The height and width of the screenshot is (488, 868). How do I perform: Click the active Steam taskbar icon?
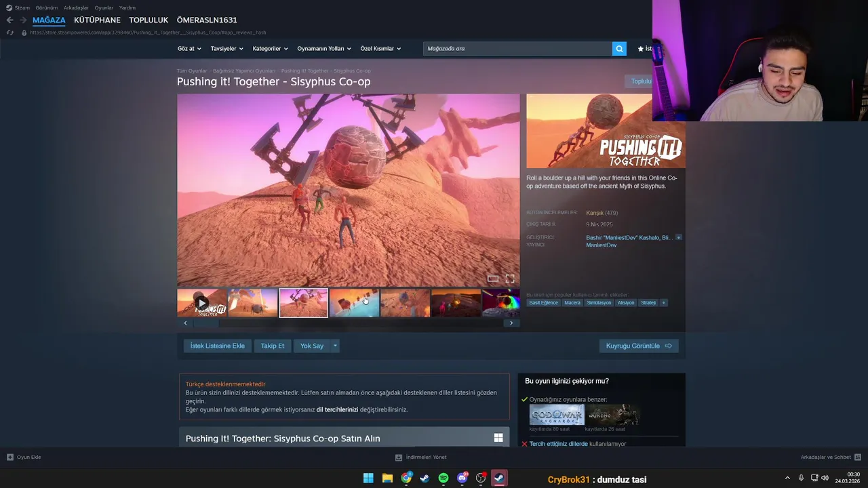tap(499, 479)
